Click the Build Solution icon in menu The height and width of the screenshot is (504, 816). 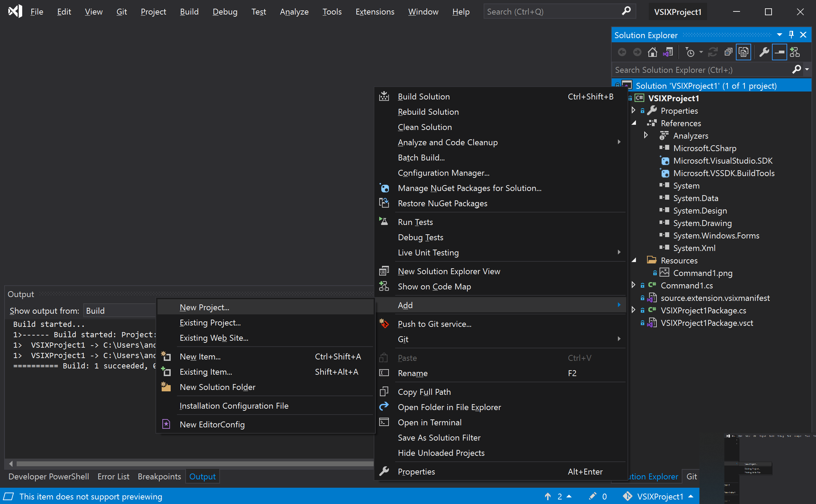pyautogui.click(x=384, y=96)
